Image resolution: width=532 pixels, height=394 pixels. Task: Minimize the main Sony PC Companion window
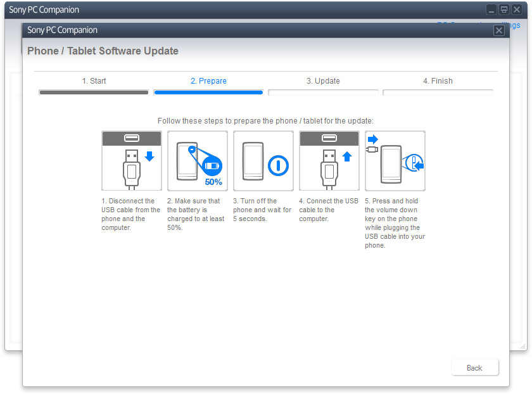pos(491,10)
